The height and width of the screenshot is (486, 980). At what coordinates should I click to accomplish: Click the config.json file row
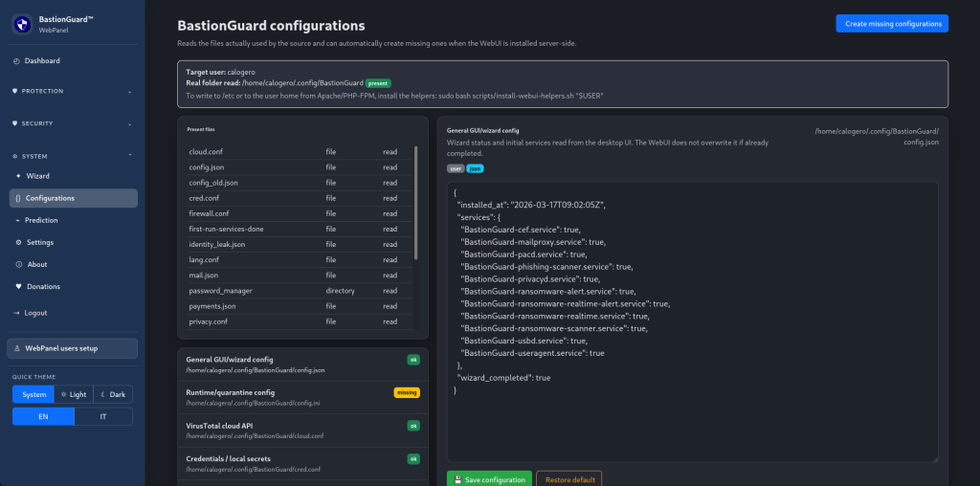[300, 167]
